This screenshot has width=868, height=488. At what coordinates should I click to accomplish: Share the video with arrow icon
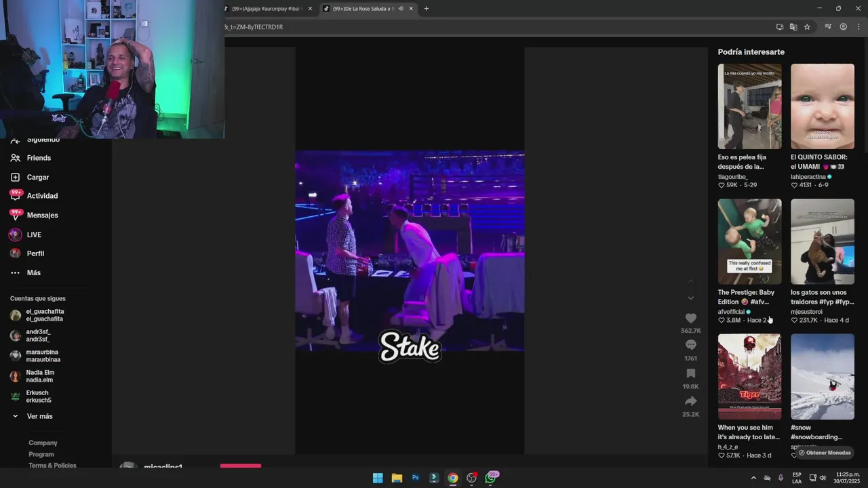pos(690,401)
